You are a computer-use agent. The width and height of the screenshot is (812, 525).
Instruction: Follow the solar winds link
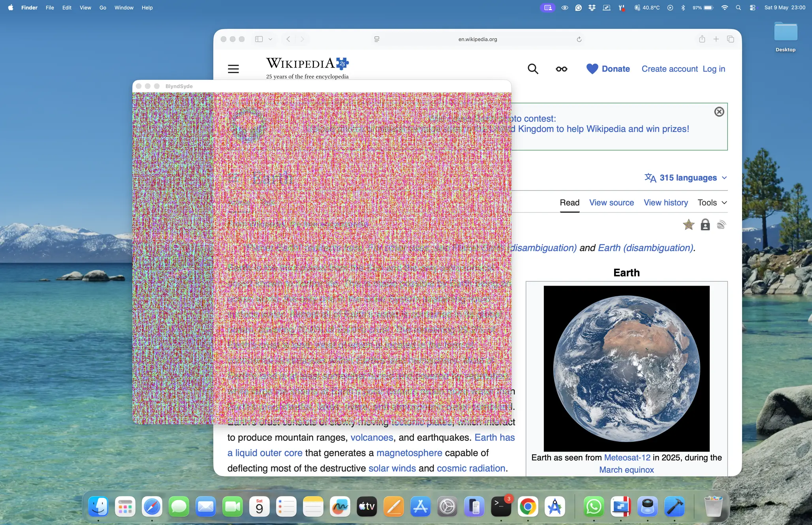392,468
